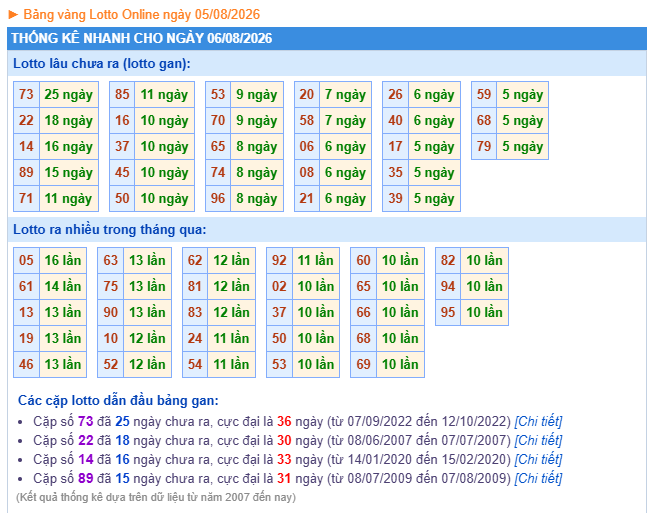Click number 96 with 8 ngày
Image resolution: width=653 pixels, height=513 pixels.
[x=218, y=198]
